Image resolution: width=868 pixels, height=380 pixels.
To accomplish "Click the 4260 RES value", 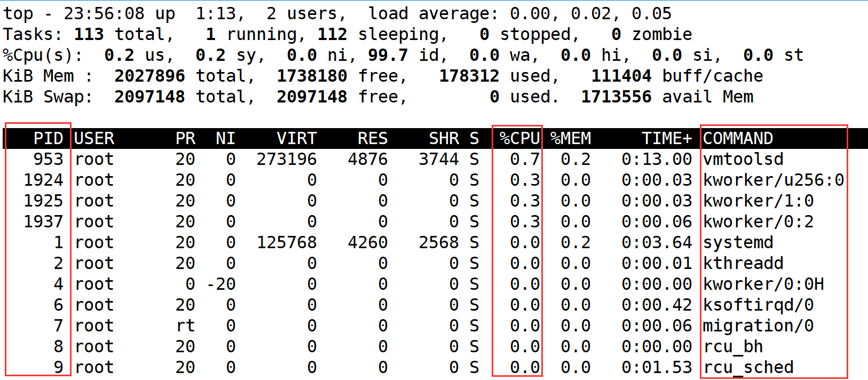I will coord(368,243).
